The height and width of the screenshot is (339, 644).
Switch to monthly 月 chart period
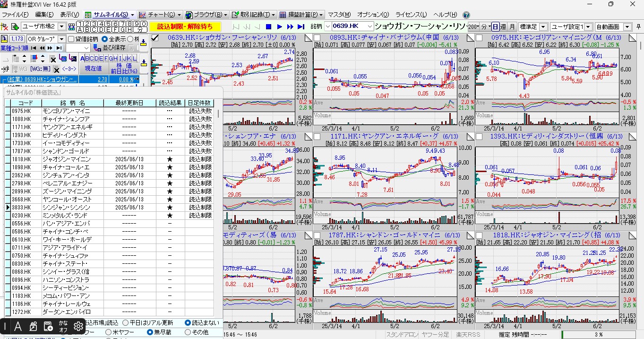tap(512, 27)
